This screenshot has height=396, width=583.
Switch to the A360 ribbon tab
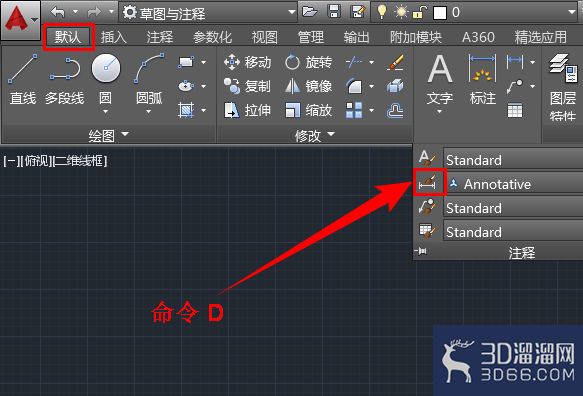[478, 37]
